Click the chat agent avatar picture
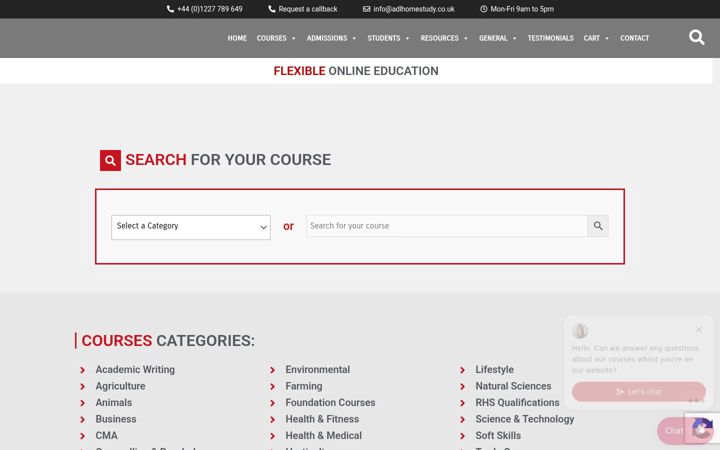Viewport: 720px width, 450px height. (x=580, y=331)
